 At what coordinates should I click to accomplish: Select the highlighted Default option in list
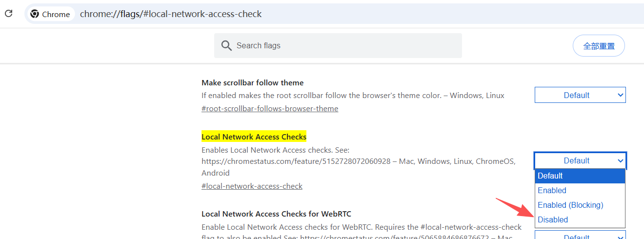(580, 176)
